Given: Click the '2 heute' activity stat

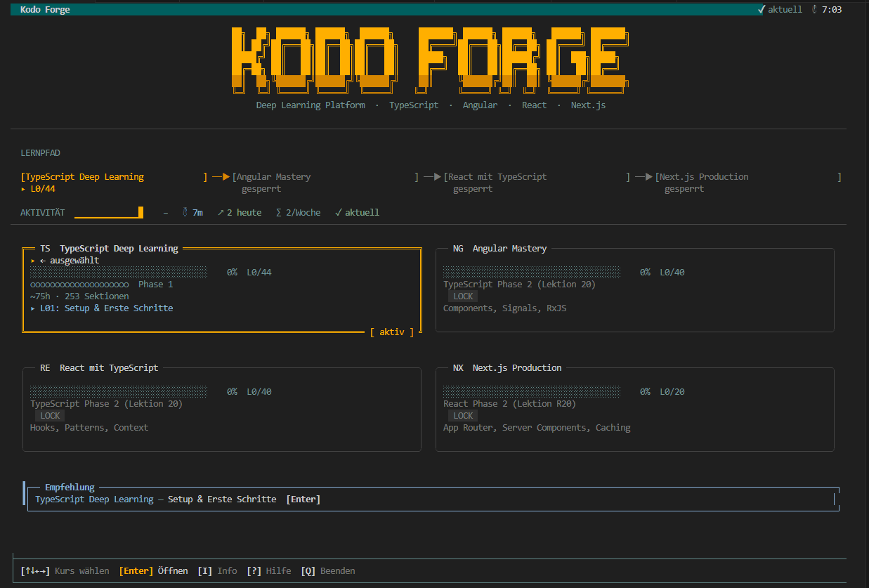Looking at the screenshot, I should [x=239, y=212].
